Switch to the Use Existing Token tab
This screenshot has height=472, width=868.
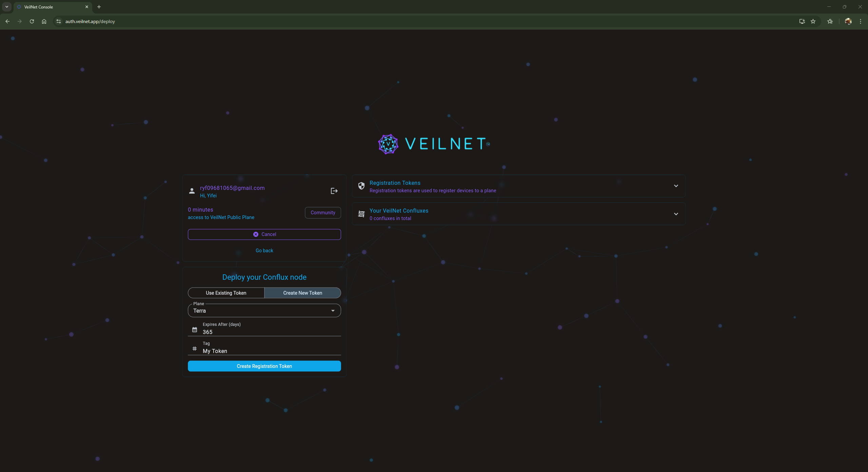click(226, 293)
